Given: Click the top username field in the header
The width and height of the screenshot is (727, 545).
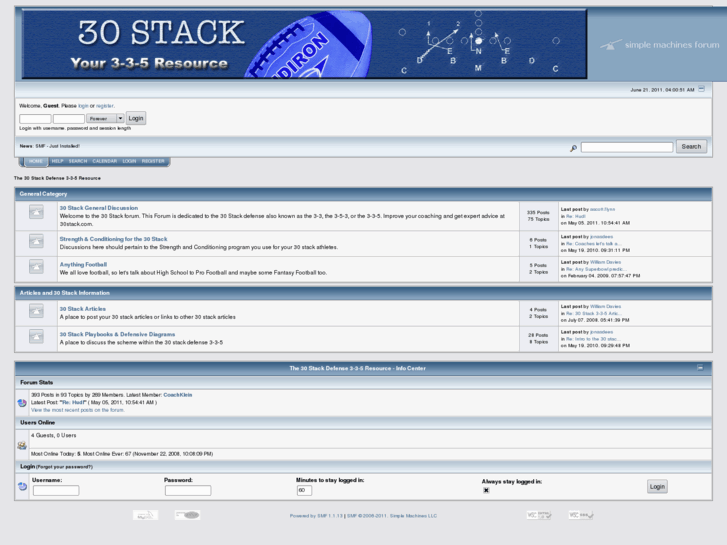Looking at the screenshot, I should coord(35,119).
